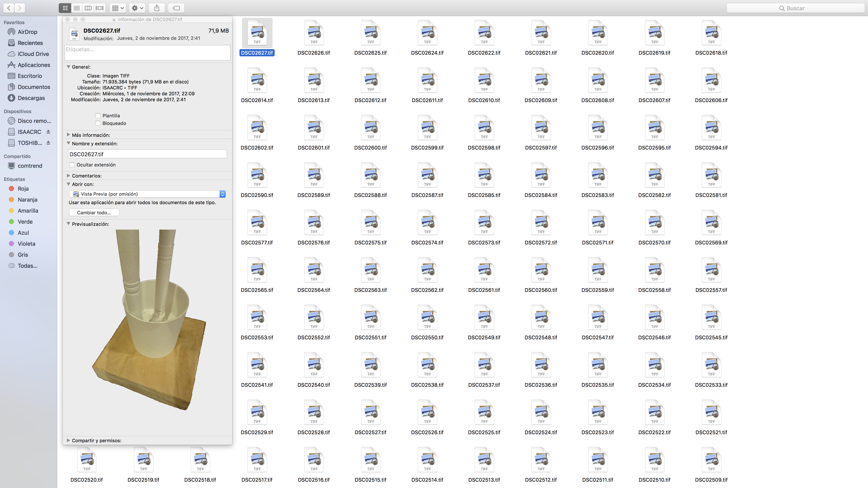The width and height of the screenshot is (868, 488).
Task: Toggle Ocultar extensión checkbox
Action: tap(72, 165)
